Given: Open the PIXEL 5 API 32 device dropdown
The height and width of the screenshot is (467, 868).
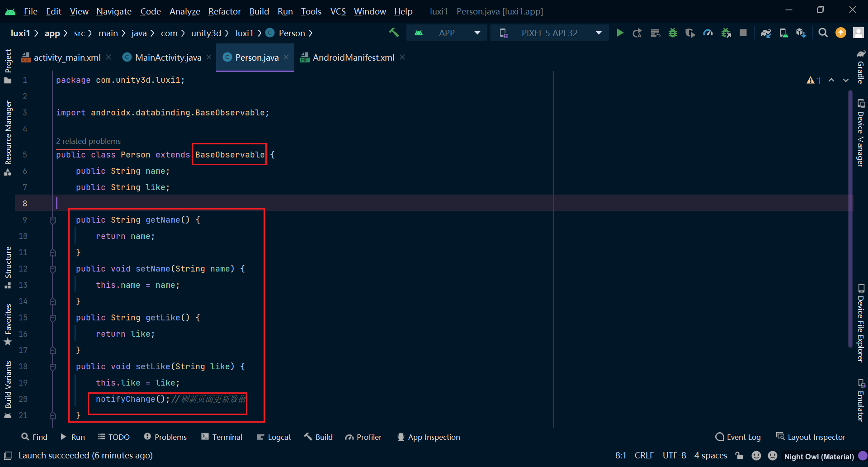Looking at the screenshot, I should 549,33.
